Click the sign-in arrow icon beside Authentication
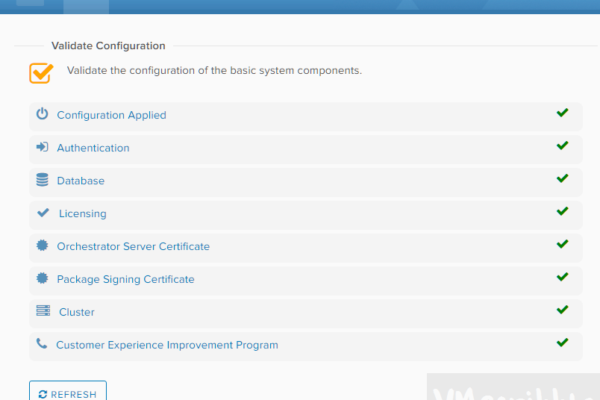 click(42, 147)
